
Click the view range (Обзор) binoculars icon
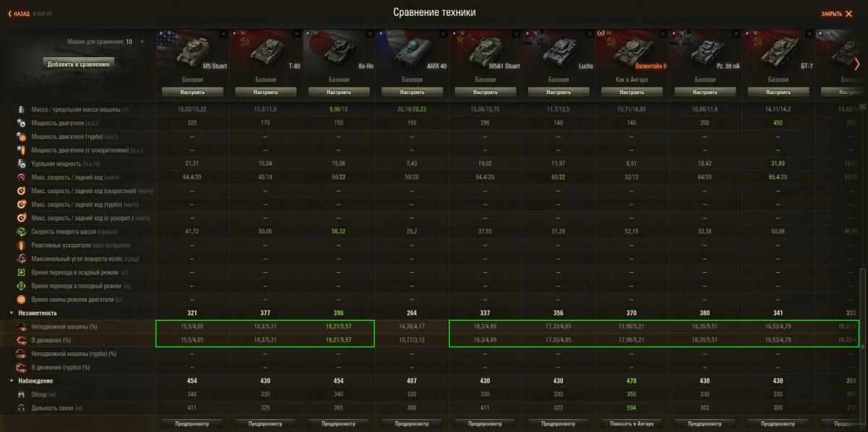(22, 394)
